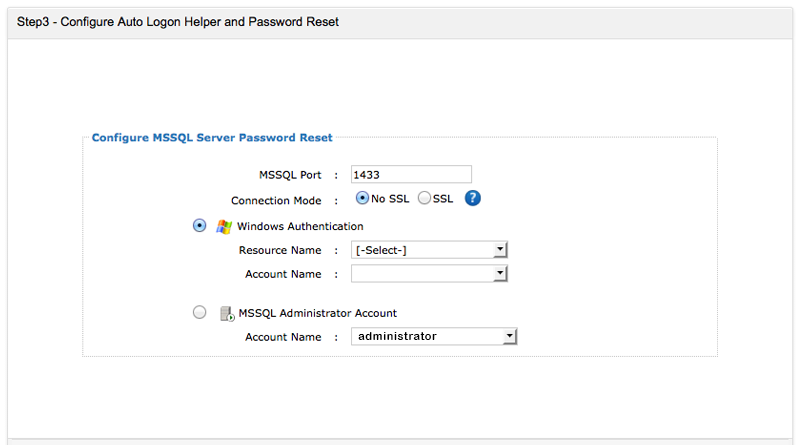
Task: Enable the MSSQL Administrator Account radio option
Action: (x=199, y=313)
